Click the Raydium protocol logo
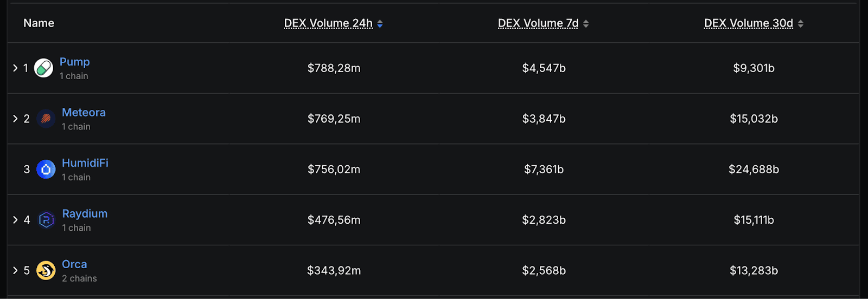Viewport: 868px width, 299px height. 46,220
